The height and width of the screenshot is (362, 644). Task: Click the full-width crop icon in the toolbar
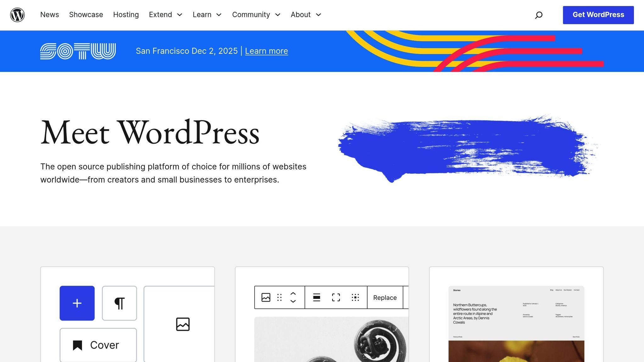[x=336, y=297]
